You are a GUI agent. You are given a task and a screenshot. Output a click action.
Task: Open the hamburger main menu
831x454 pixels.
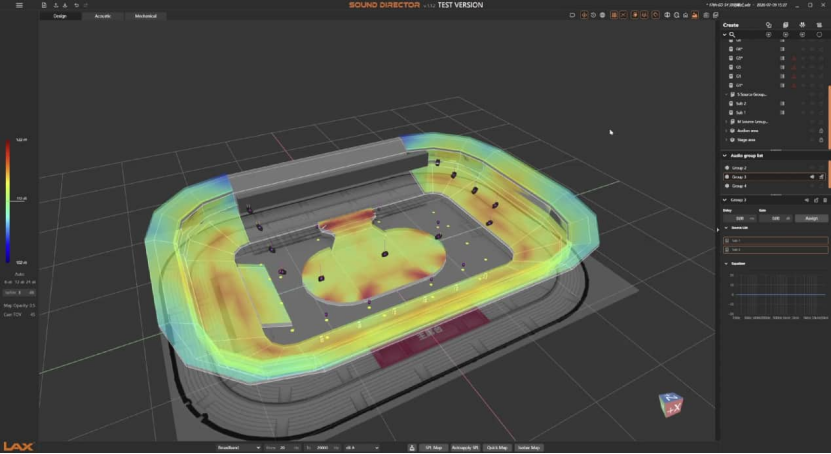point(19,5)
